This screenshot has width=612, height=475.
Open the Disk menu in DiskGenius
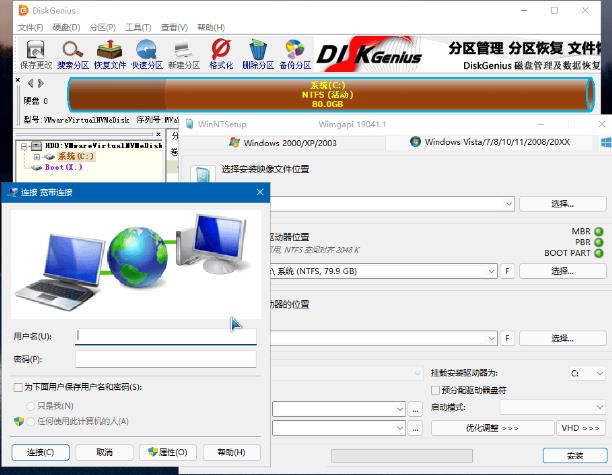[x=66, y=27]
